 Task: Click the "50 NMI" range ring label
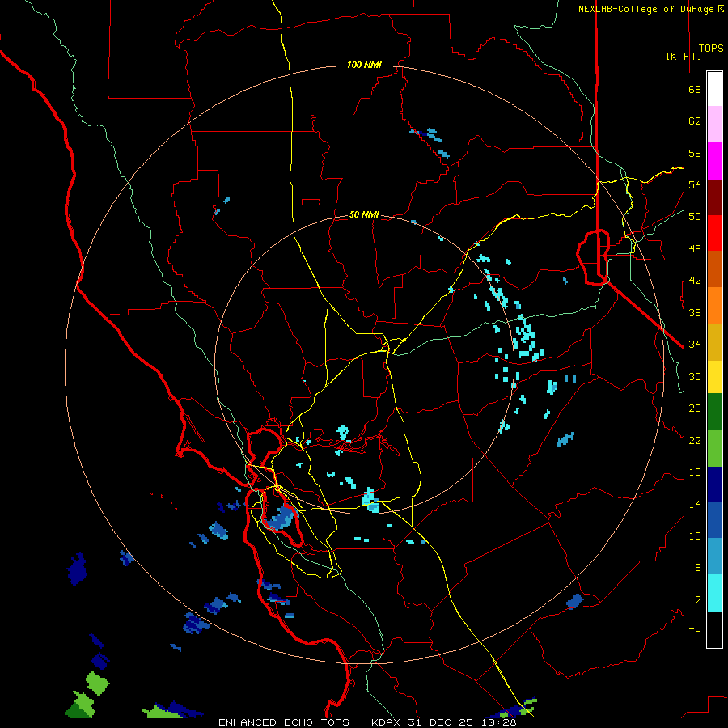[x=364, y=214]
